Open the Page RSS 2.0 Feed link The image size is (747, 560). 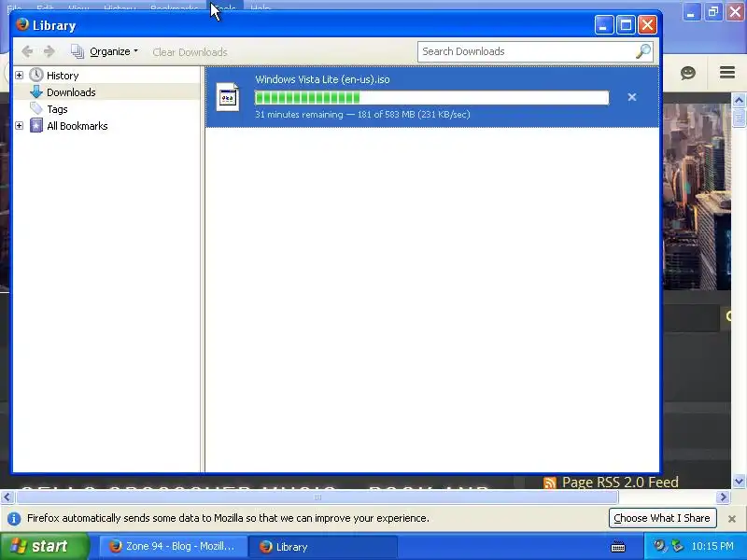coord(620,482)
